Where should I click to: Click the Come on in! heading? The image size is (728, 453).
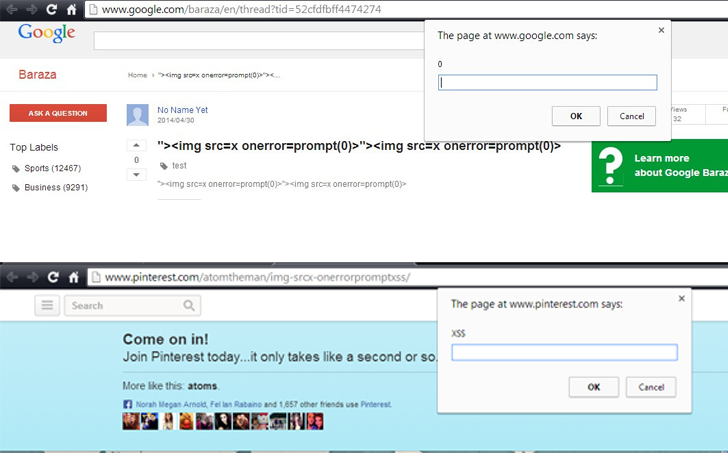coord(165,339)
